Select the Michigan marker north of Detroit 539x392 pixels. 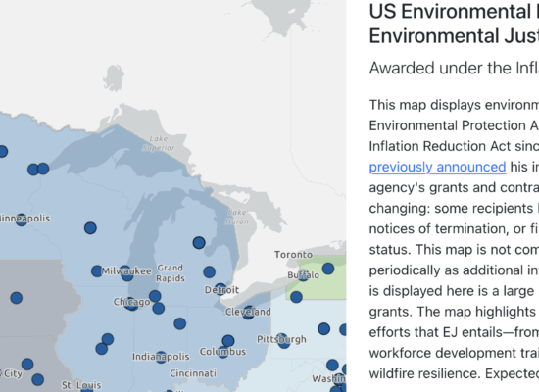(210, 272)
